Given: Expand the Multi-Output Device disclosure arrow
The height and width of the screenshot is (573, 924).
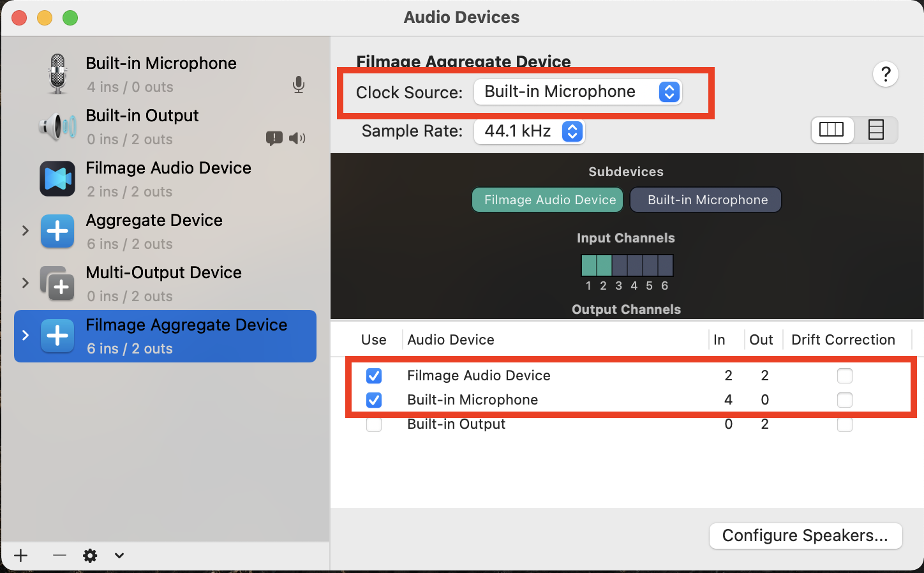Looking at the screenshot, I should point(26,283).
